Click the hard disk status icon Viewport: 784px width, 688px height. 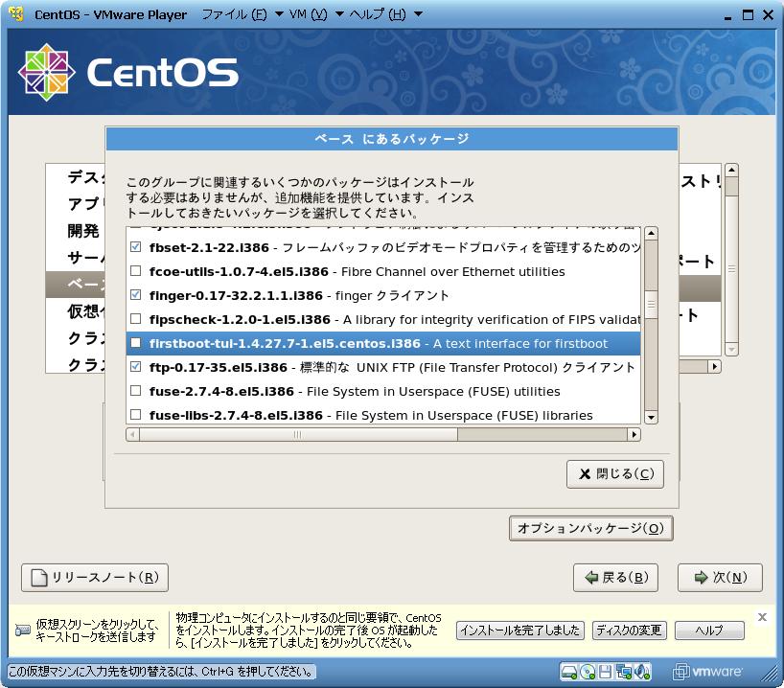pyautogui.click(x=569, y=671)
